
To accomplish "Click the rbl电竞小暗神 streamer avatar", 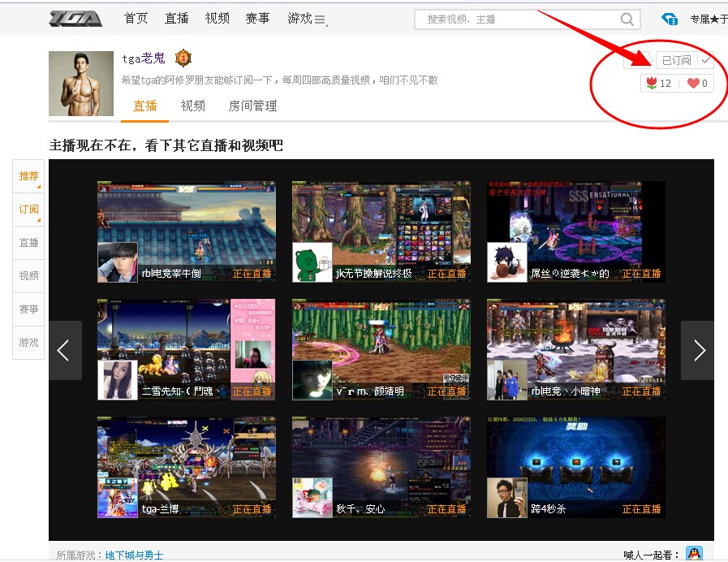I will 507,380.
